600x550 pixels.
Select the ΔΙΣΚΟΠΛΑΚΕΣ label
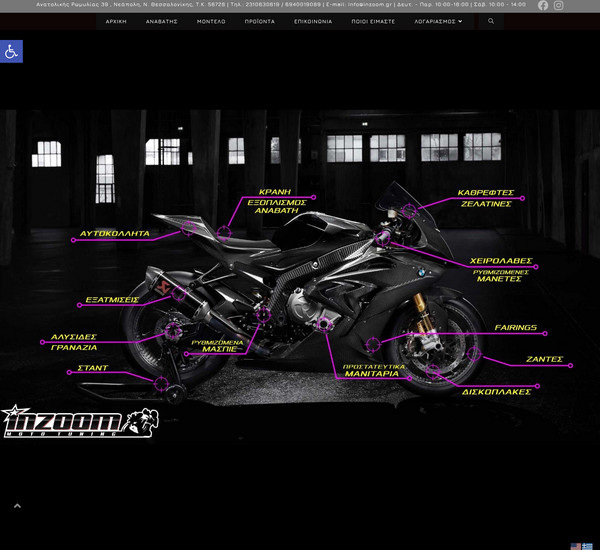(x=496, y=392)
